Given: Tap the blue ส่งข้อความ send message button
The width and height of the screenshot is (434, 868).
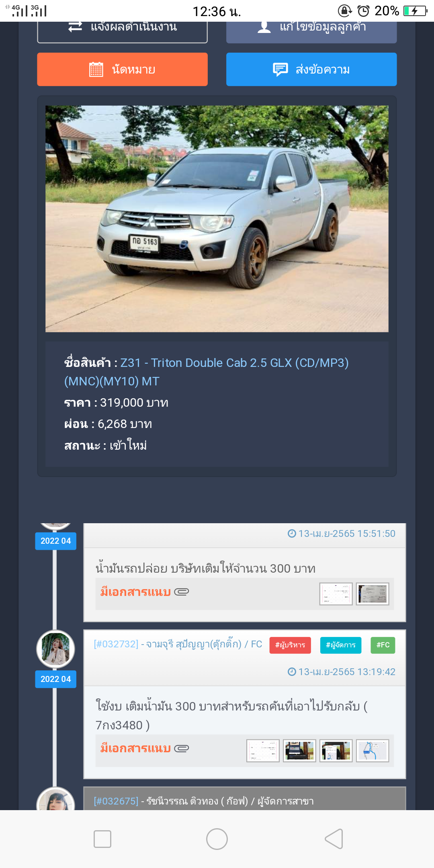Looking at the screenshot, I should pos(311,69).
